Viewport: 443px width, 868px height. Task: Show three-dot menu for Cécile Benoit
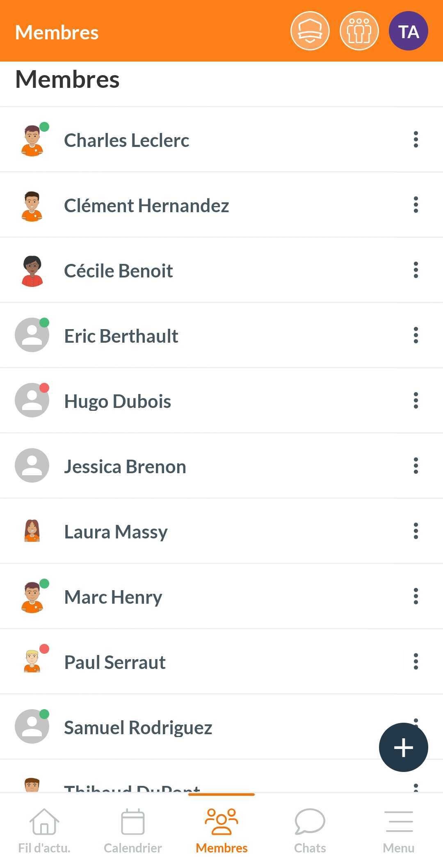point(416,270)
